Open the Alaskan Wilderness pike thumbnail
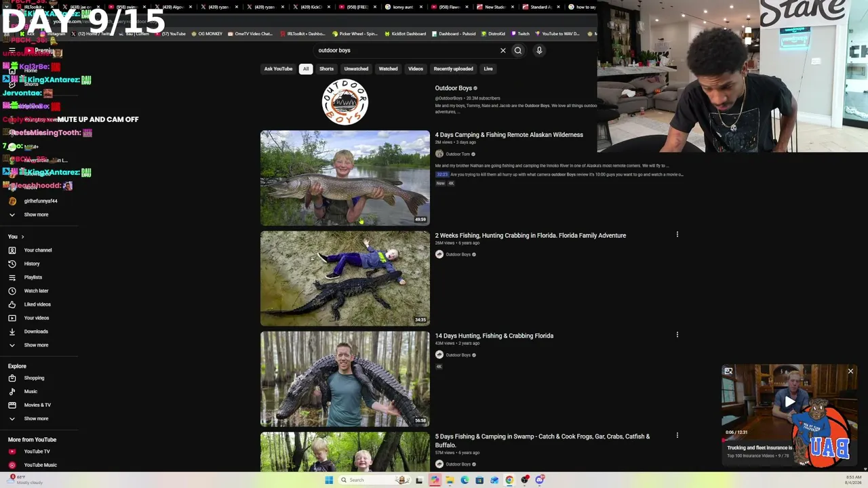The height and width of the screenshot is (488, 868). tap(344, 178)
